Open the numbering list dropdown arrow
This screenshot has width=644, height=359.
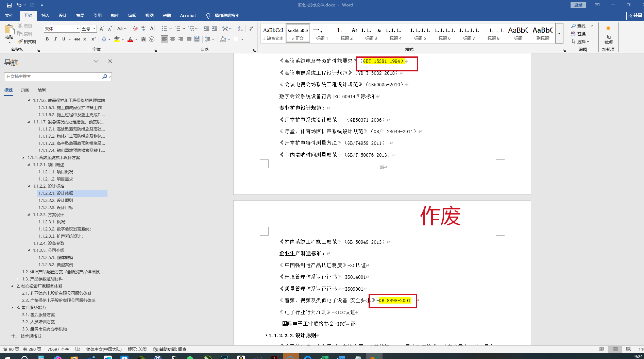point(184,29)
